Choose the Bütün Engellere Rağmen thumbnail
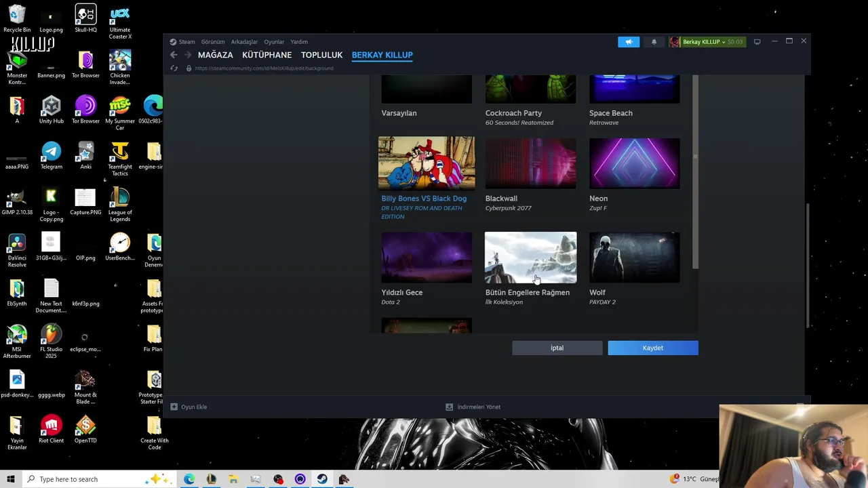Image resolution: width=868 pixels, height=488 pixels. [530, 258]
